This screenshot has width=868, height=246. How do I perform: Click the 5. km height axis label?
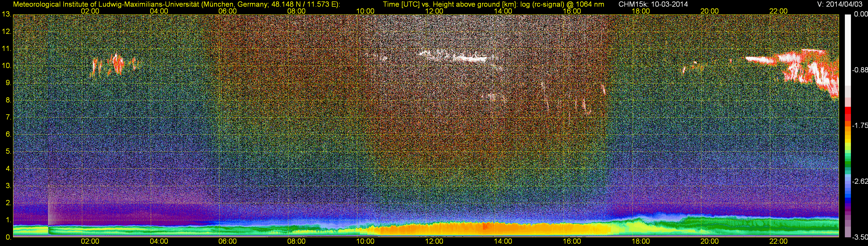[8, 152]
